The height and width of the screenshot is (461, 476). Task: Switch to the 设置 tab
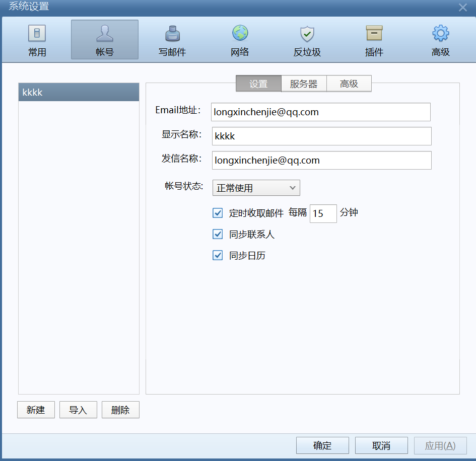(x=258, y=84)
